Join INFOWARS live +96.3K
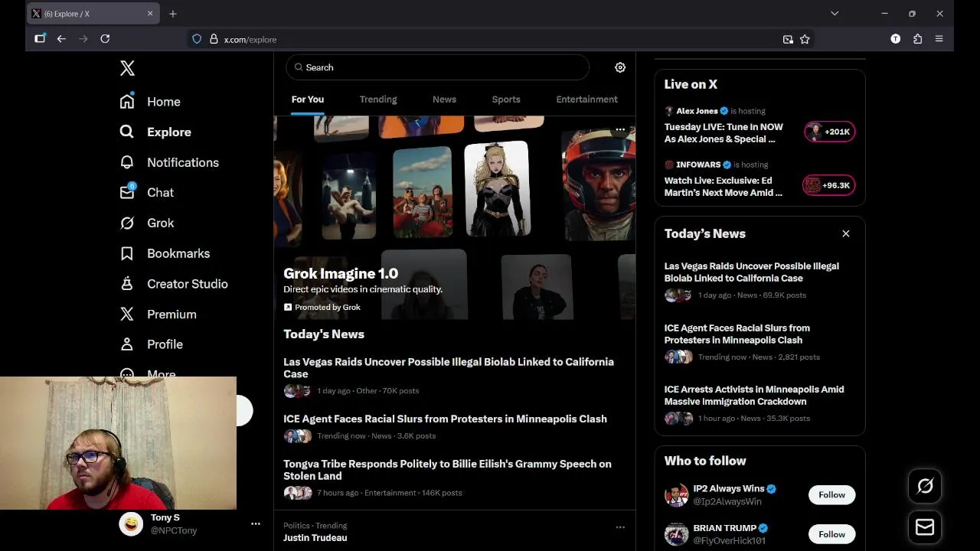The height and width of the screenshot is (551, 980). pyautogui.click(x=828, y=185)
